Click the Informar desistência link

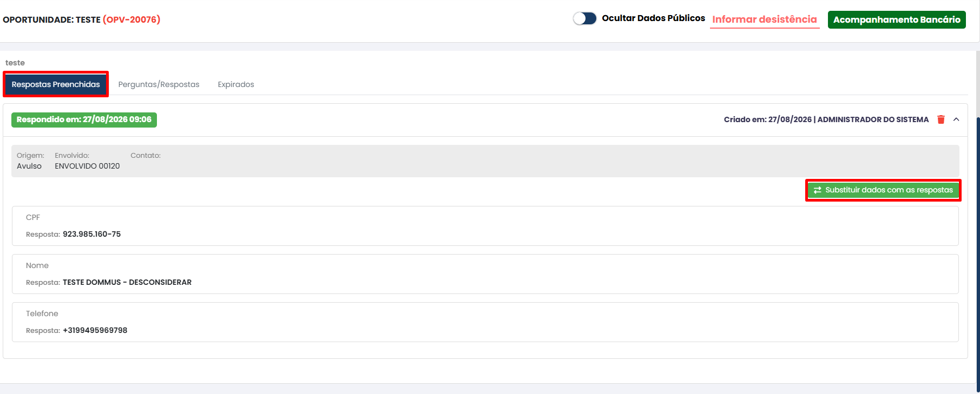pos(765,19)
